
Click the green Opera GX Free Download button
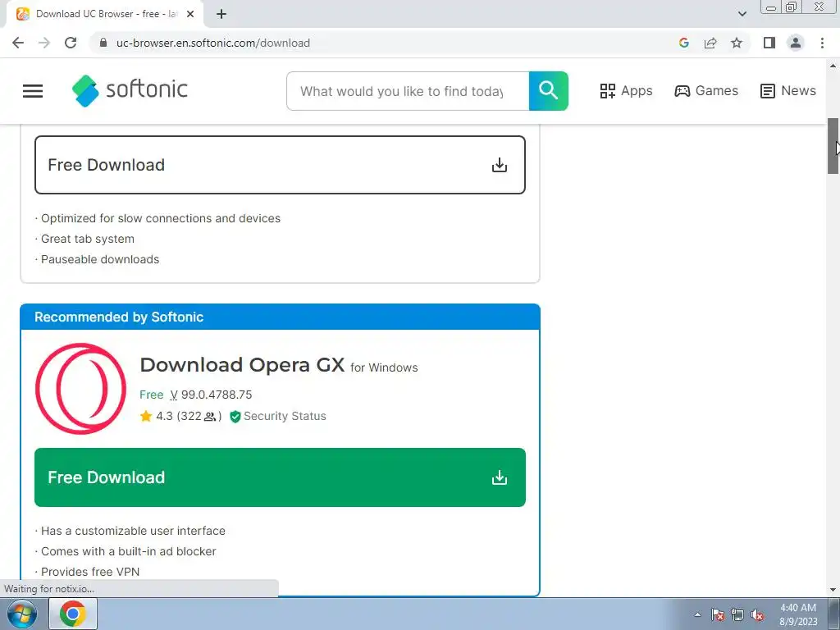280,477
